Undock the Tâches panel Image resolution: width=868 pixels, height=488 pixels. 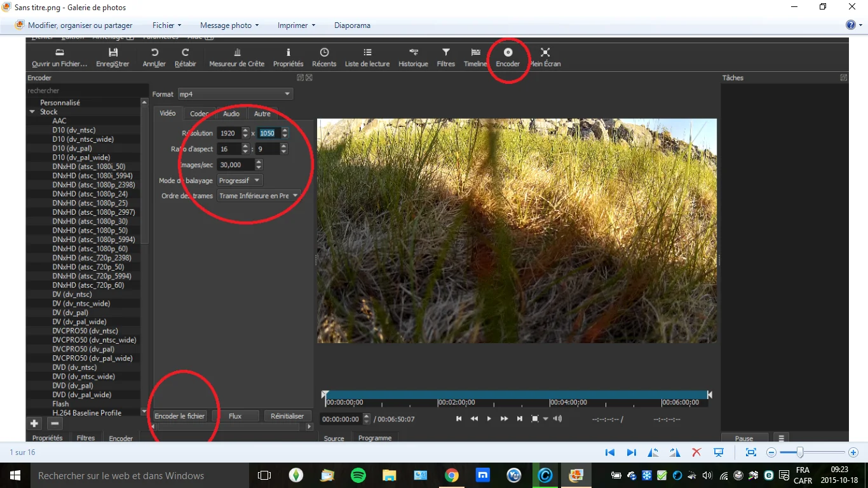843,78
